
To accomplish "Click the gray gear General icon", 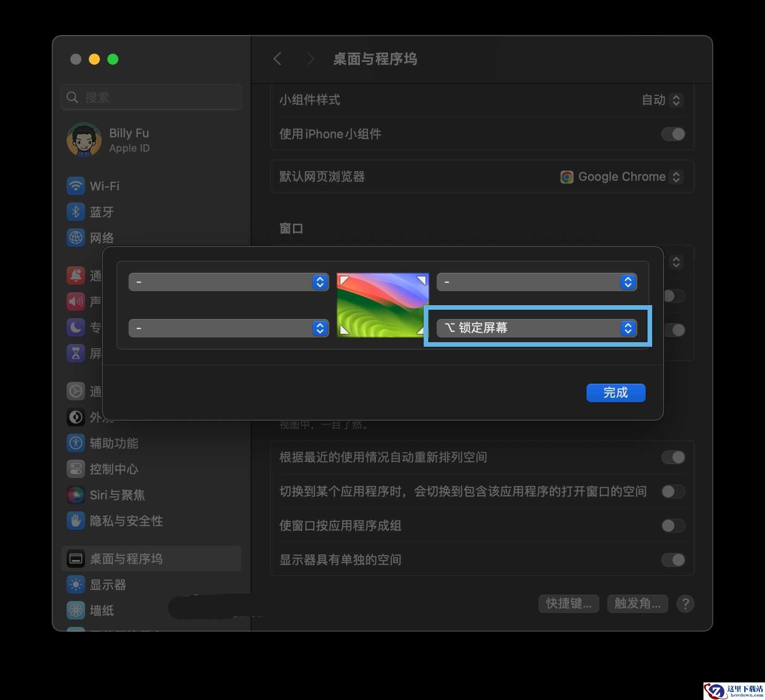I will 76,391.
